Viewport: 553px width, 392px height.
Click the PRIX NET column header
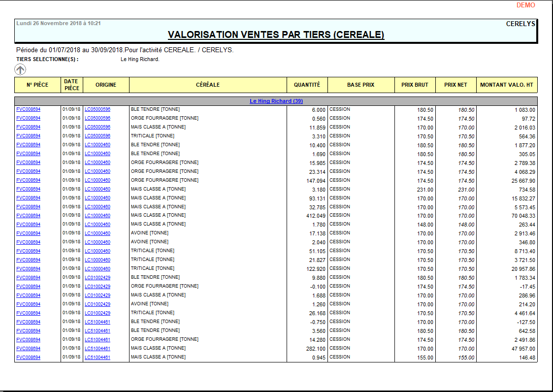tap(455, 85)
